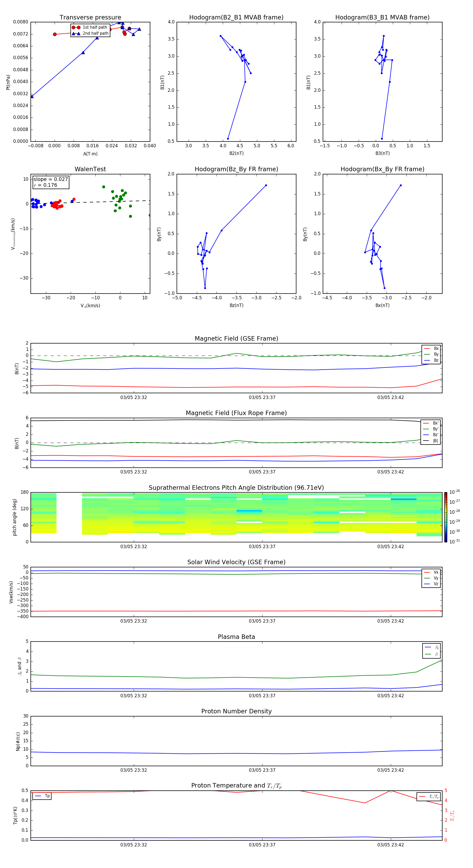Select "Bz'" in Flux Rope legend
This screenshot has width=473, height=868.
431,435
